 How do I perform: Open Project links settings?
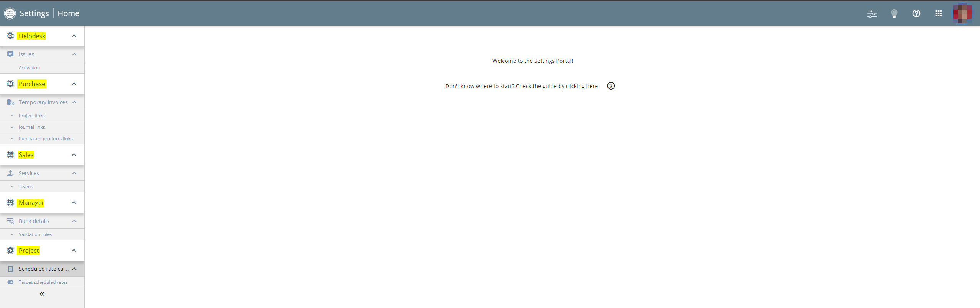pos(32,116)
